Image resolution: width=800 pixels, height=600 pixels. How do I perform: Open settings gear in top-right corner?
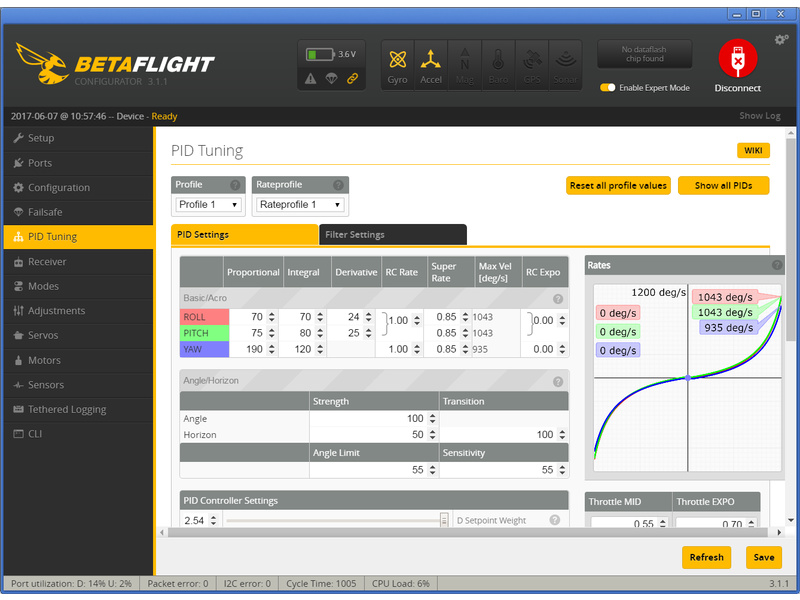(781, 40)
